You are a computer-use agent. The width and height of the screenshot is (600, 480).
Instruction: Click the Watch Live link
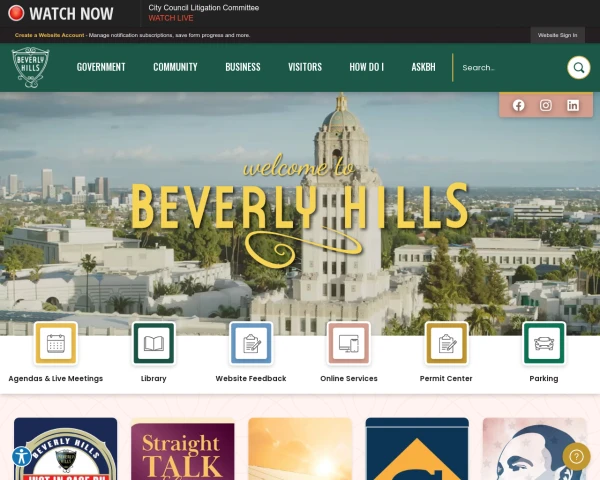[x=171, y=18]
